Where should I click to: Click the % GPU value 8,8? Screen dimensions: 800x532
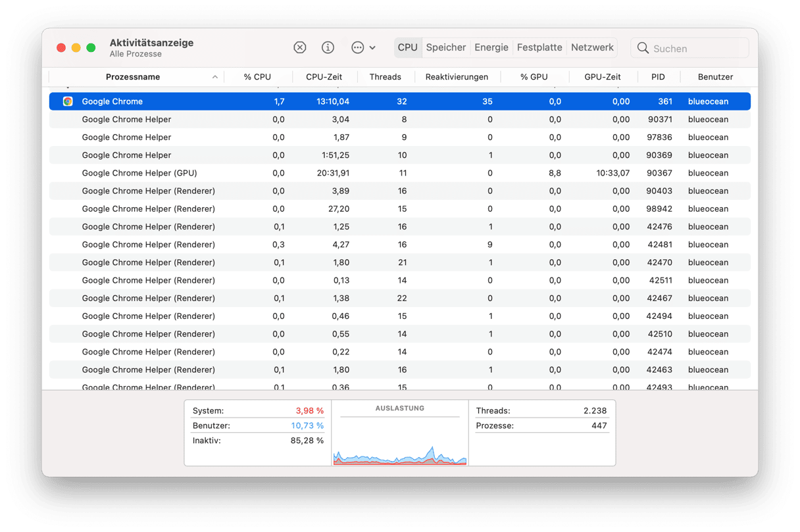click(555, 173)
